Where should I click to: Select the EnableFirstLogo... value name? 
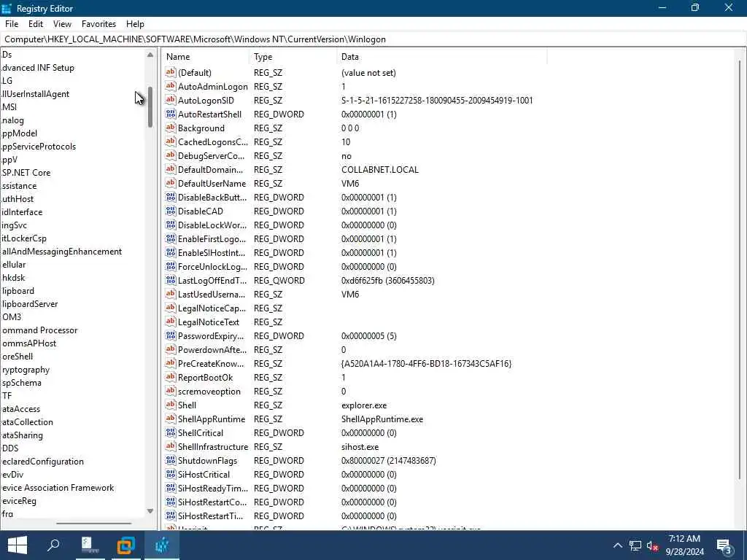pyautogui.click(x=212, y=239)
